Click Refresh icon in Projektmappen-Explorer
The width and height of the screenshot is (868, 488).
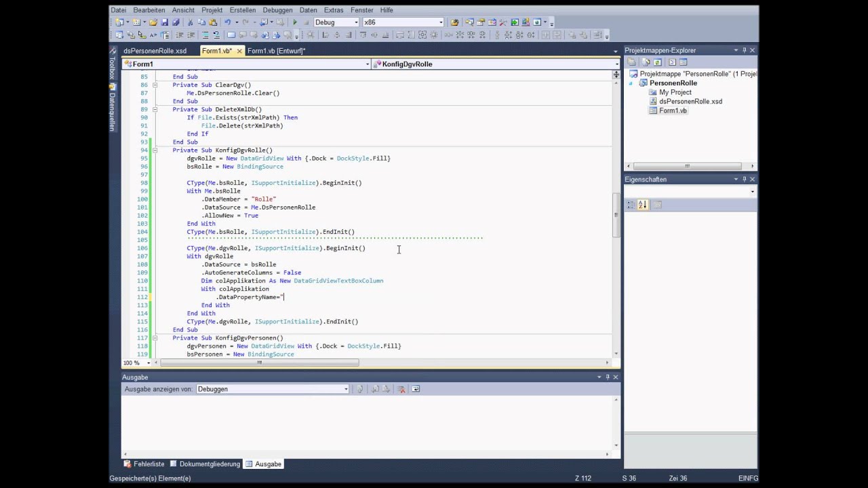(658, 62)
